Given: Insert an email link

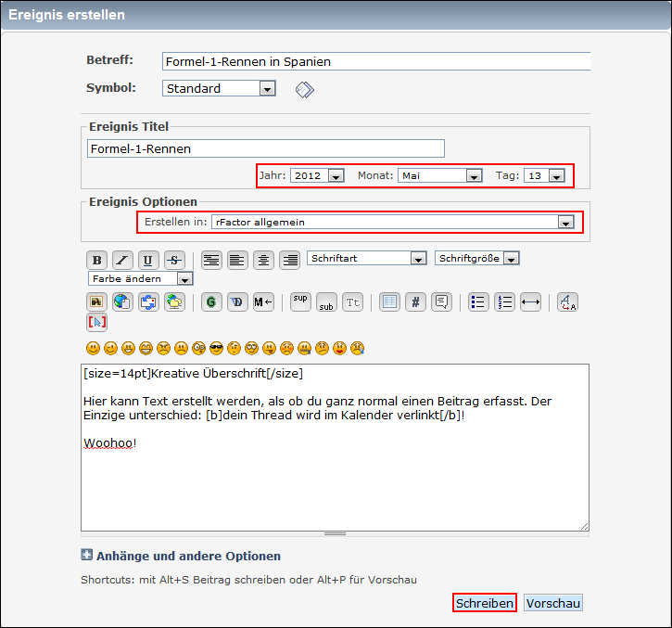Looking at the screenshot, I should 148,302.
